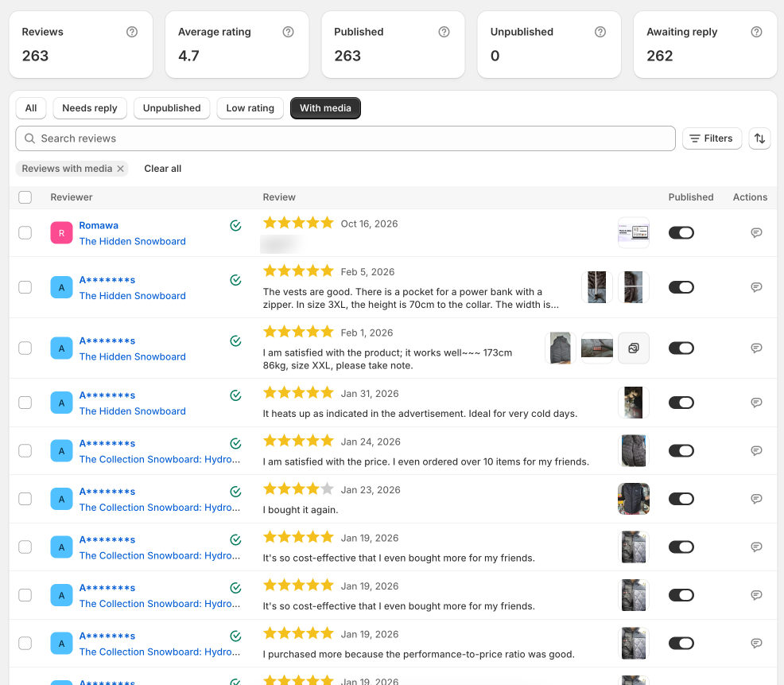Show more media on Feb 1, 2026 review

pyautogui.click(x=634, y=348)
